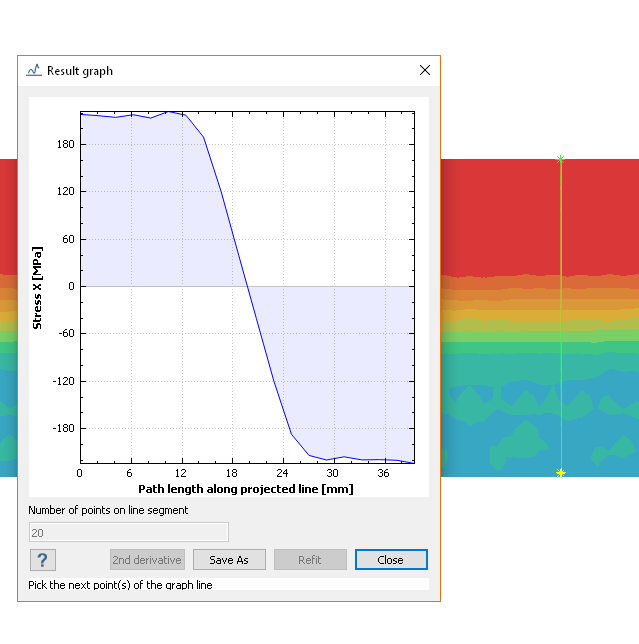The height and width of the screenshot is (644, 639).
Task: Click the 2nd derivative button
Action: pos(147,560)
